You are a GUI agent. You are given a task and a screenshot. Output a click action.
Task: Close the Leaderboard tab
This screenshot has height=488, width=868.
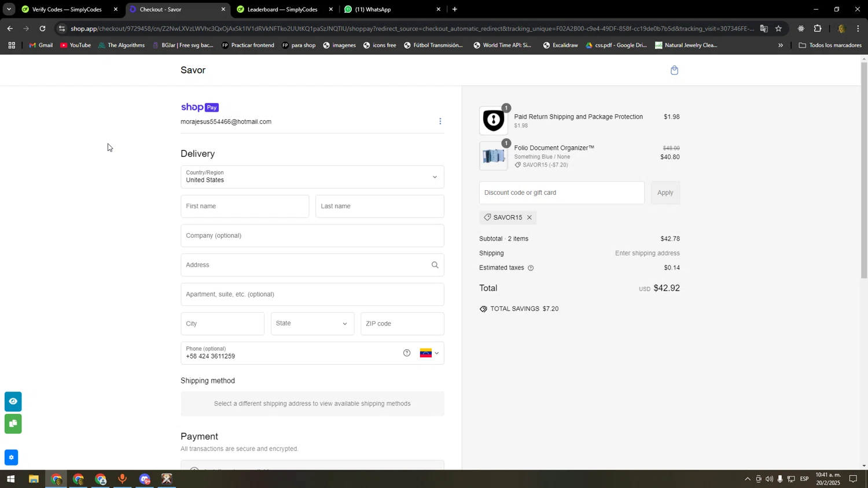[x=331, y=9]
